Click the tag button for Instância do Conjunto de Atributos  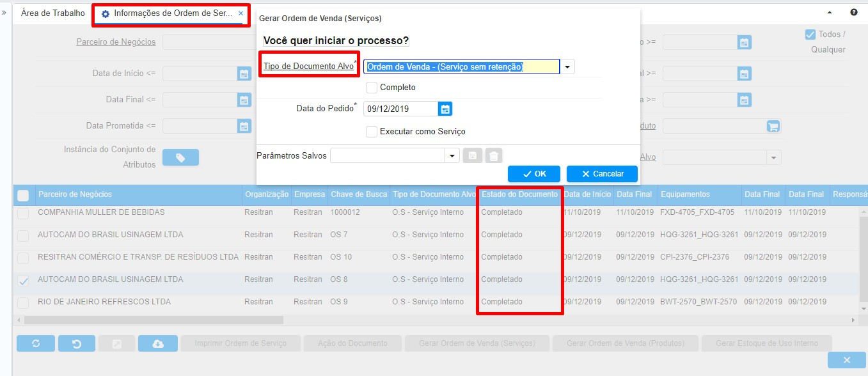180,157
